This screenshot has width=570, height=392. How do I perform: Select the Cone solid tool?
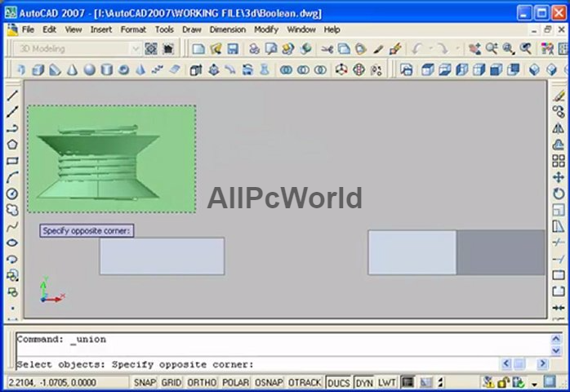point(73,69)
